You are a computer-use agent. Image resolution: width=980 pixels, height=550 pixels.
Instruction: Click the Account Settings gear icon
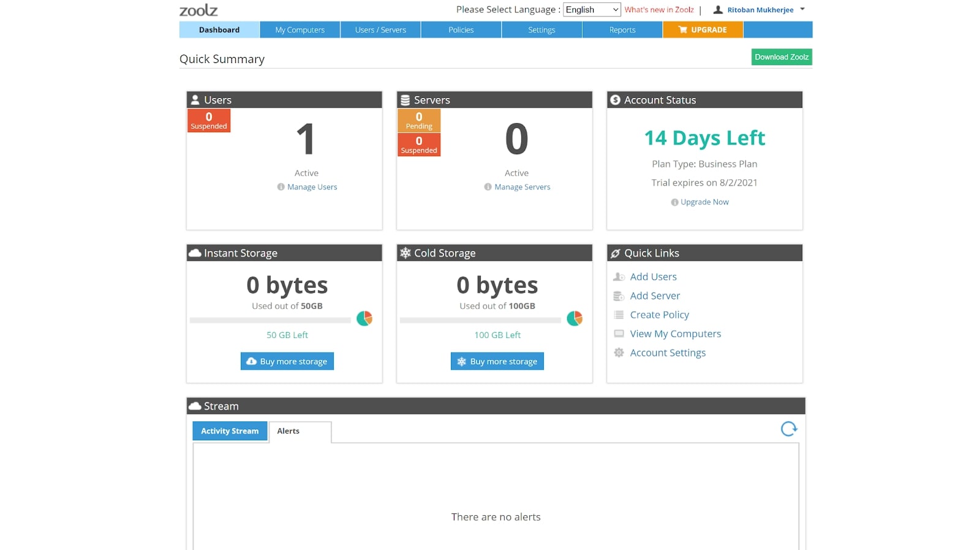click(619, 353)
